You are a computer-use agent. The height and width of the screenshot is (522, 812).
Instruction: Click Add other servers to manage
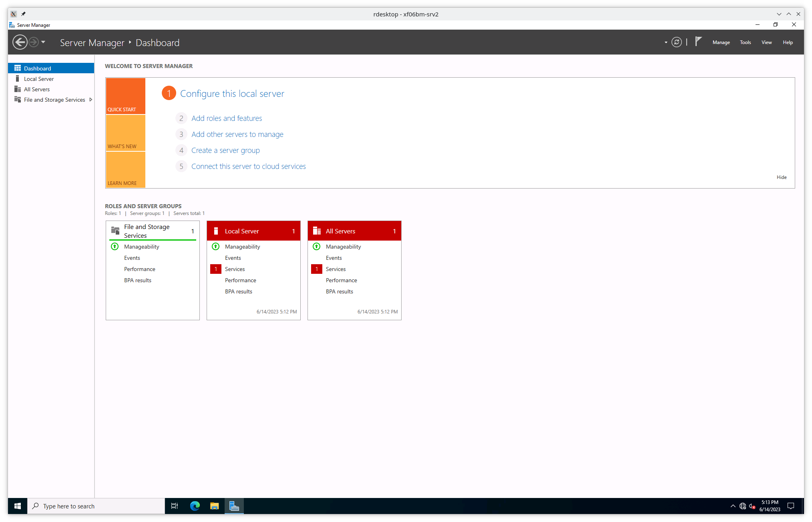(237, 134)
